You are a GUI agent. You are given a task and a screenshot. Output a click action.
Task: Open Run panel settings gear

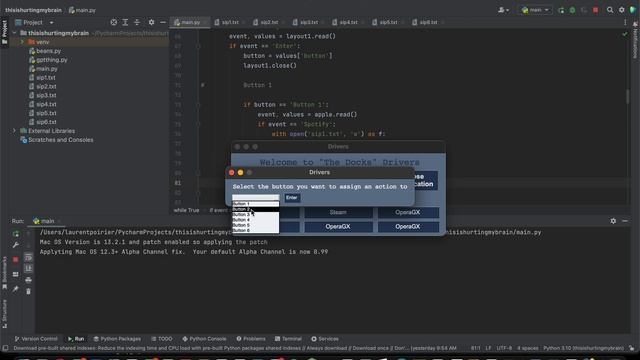coord(613,221)
